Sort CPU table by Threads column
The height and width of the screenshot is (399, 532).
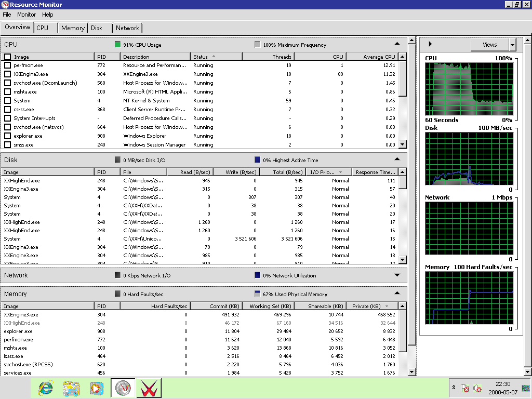(269, 57)
